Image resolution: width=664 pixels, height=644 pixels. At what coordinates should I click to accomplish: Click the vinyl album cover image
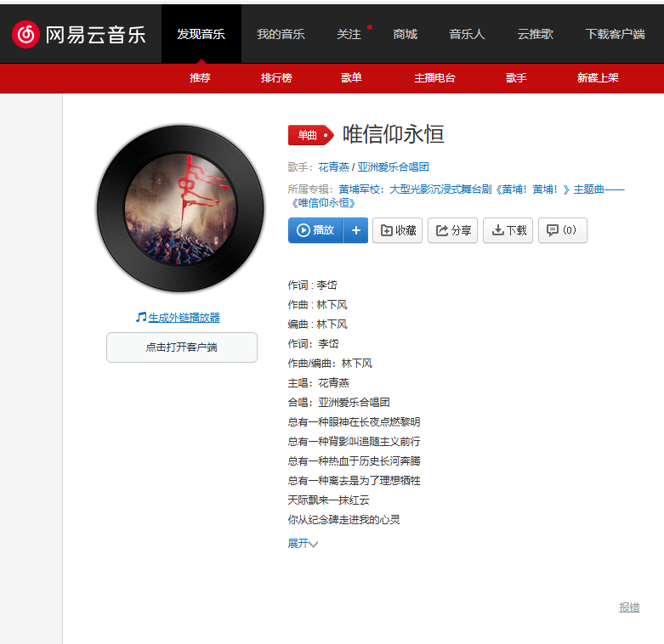point(180,207)
